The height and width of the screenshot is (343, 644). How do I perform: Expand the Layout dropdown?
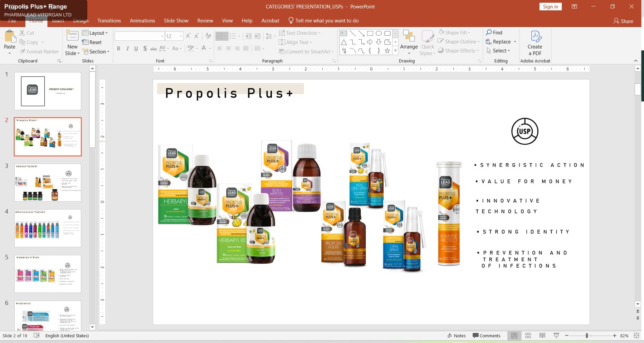[95, 33]
